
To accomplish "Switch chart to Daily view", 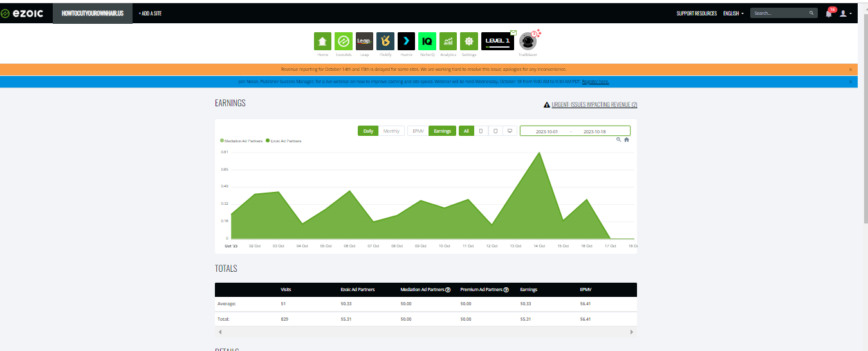I will coord(368,131).
